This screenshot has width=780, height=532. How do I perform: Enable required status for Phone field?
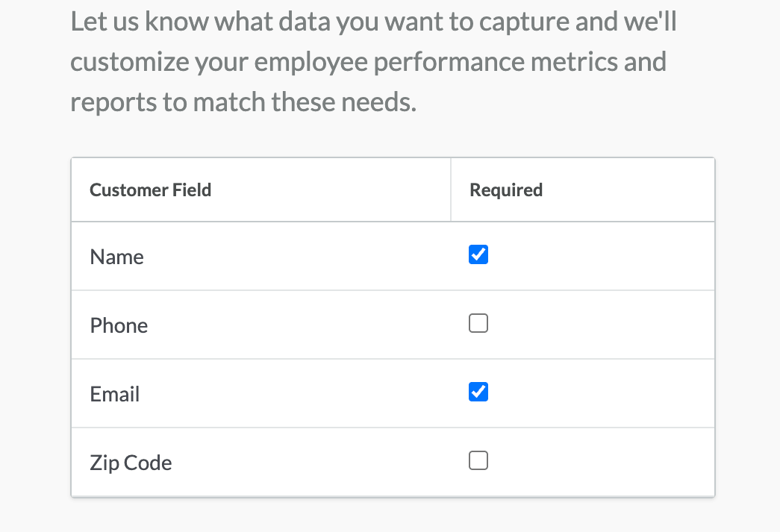[478, 323]
